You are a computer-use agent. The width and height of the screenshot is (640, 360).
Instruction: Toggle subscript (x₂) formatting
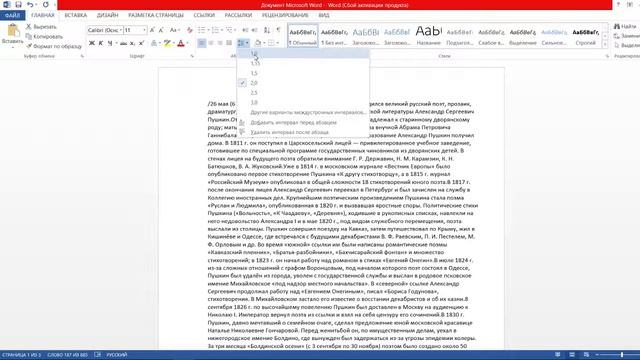coord(132,43)
